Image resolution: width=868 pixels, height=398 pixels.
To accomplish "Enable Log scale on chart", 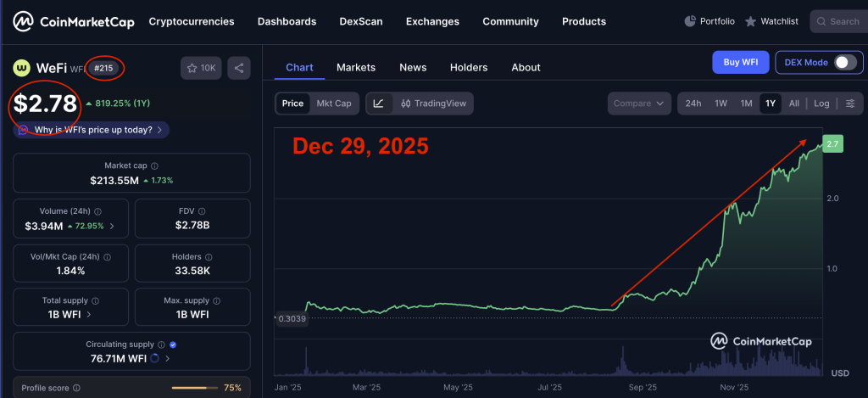I will (x=821, y=104).
